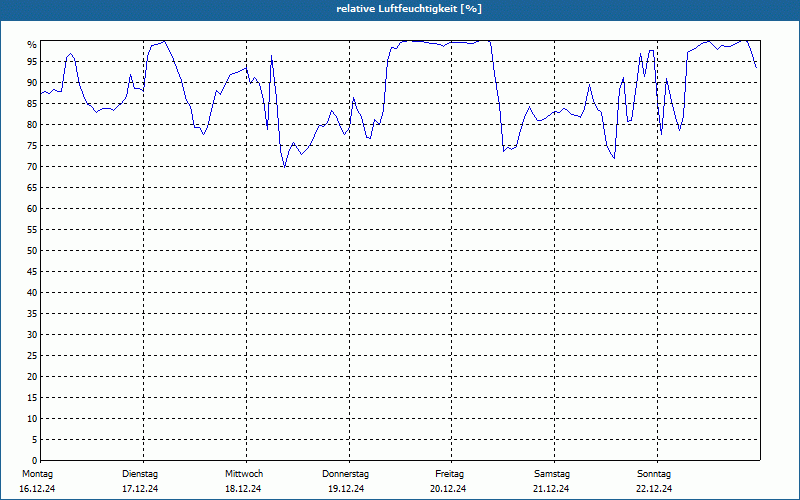Click the y-axis value '95'
The image size is (800, 500).
click(32, 62)
